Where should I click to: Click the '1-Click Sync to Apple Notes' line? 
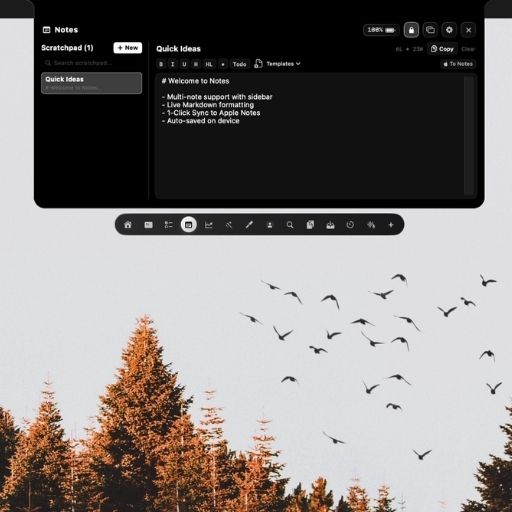tap(211, 113)
